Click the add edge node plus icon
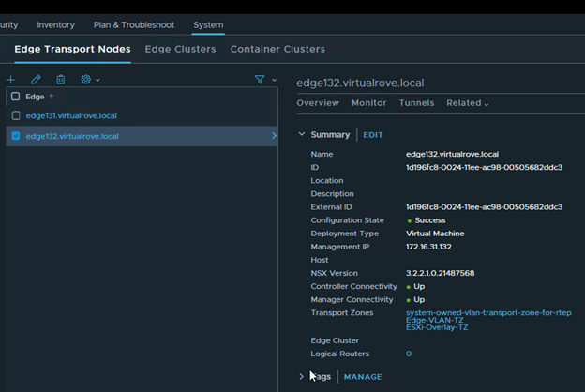585x392 pixels. click(11, 81)
